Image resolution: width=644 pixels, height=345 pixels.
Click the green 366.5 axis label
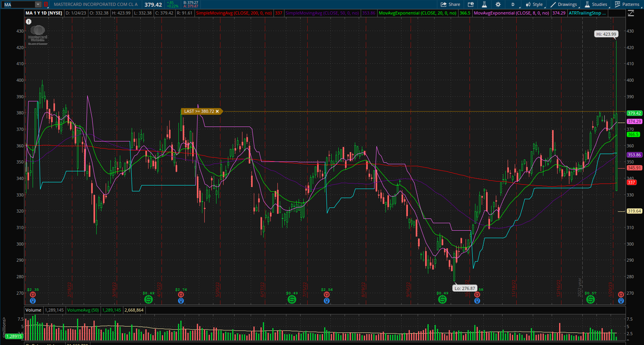(633, 135)
